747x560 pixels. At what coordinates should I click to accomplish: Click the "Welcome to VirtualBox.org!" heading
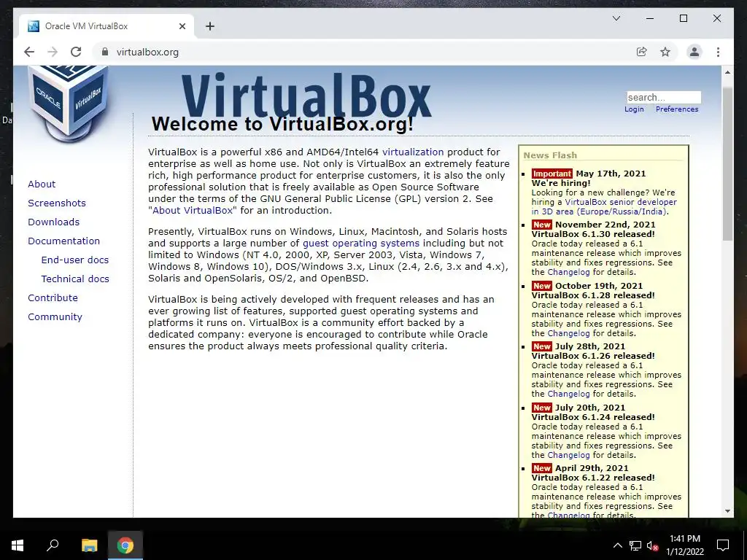pyautogui.click(x=282, y=124)
